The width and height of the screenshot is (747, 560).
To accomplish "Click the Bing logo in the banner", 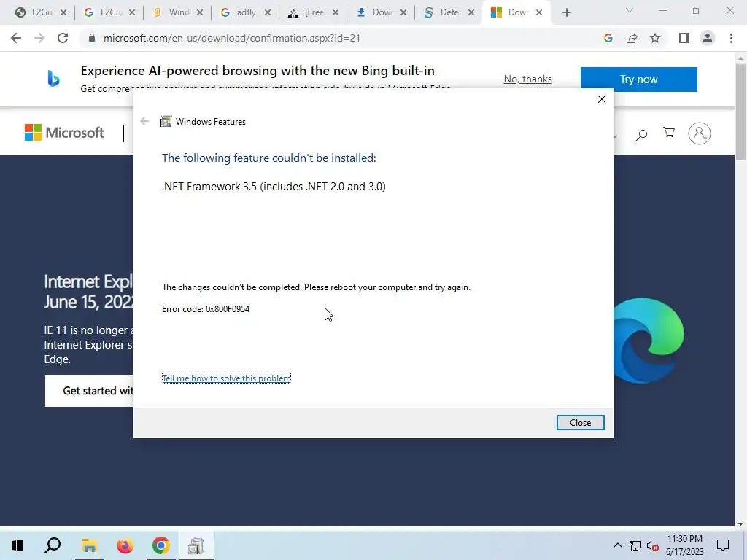I will pyautogui.click(x=53, y=78).
